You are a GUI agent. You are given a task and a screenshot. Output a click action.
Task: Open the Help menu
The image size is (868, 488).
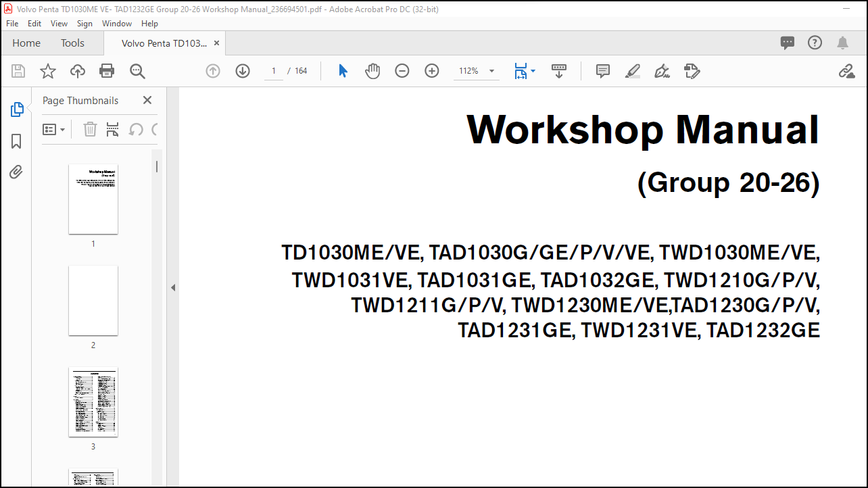tap(149, 23)
